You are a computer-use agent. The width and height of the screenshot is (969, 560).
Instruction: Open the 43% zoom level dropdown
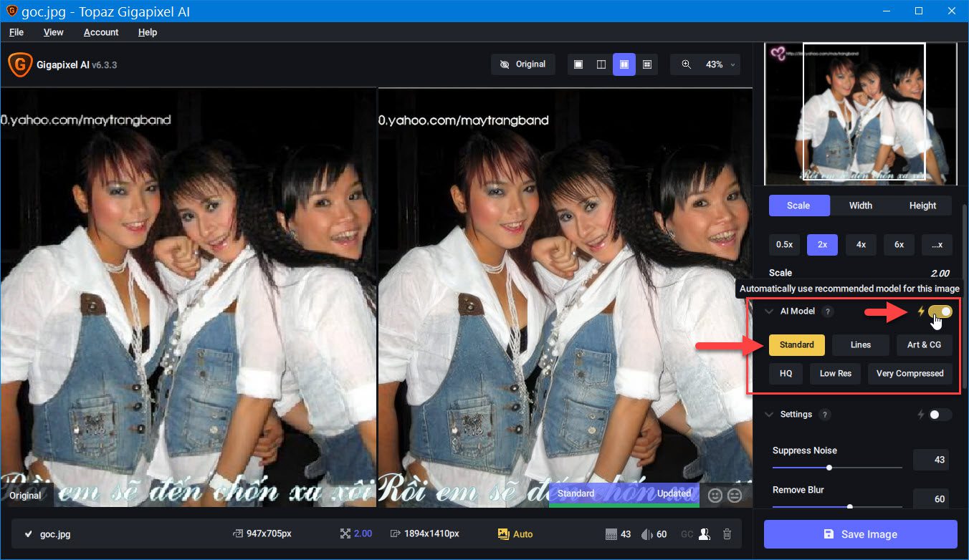click(x=721, y=64)
